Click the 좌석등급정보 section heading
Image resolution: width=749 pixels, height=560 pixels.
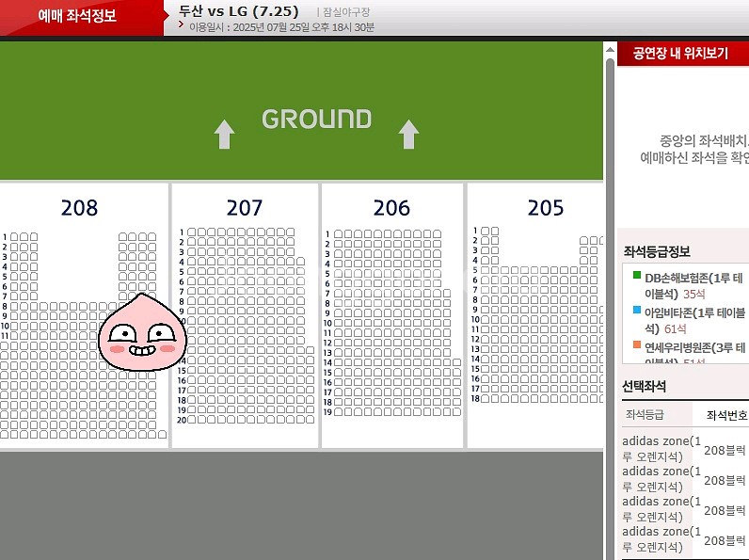click(657, 252)
